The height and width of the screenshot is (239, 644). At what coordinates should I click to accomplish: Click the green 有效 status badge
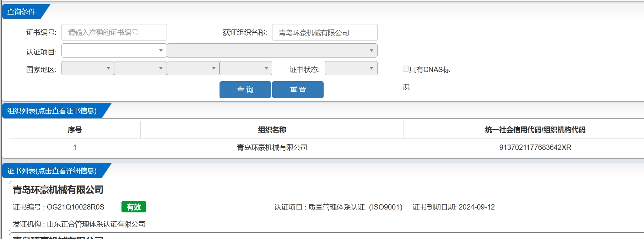click(134, 207)
